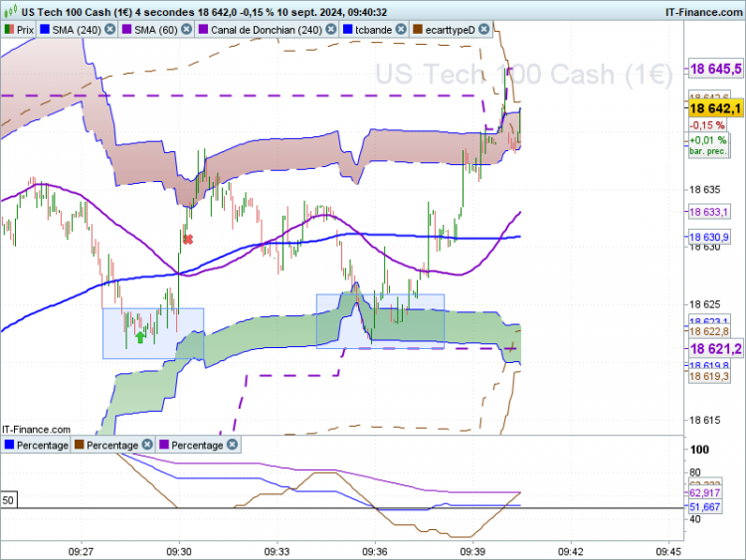
Task: Open SMA (60) indicator settings
Action: 155,30
